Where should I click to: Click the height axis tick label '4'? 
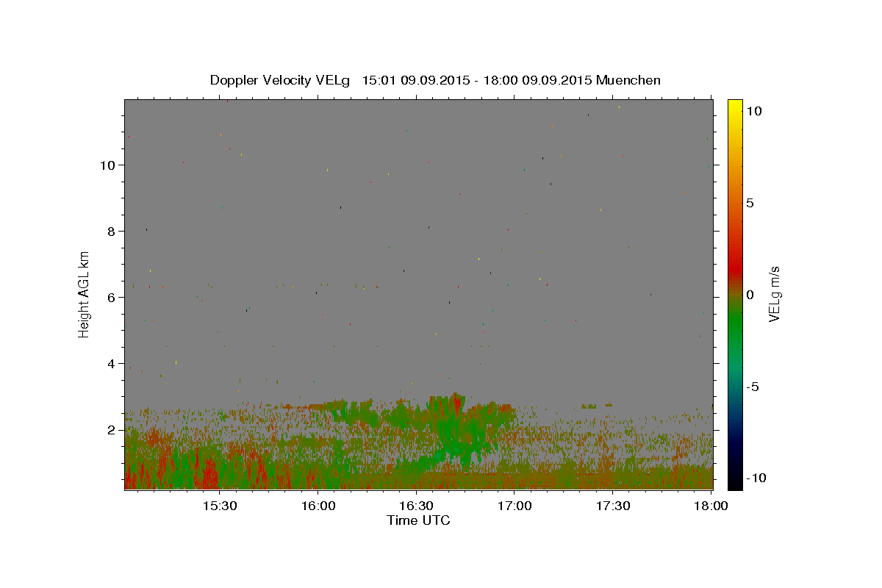(x=112, y=364)
